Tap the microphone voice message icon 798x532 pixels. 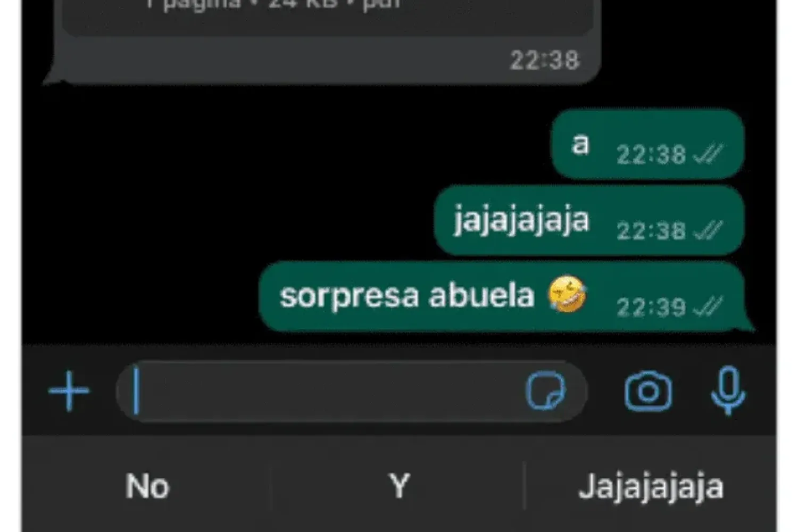(728, 390)
